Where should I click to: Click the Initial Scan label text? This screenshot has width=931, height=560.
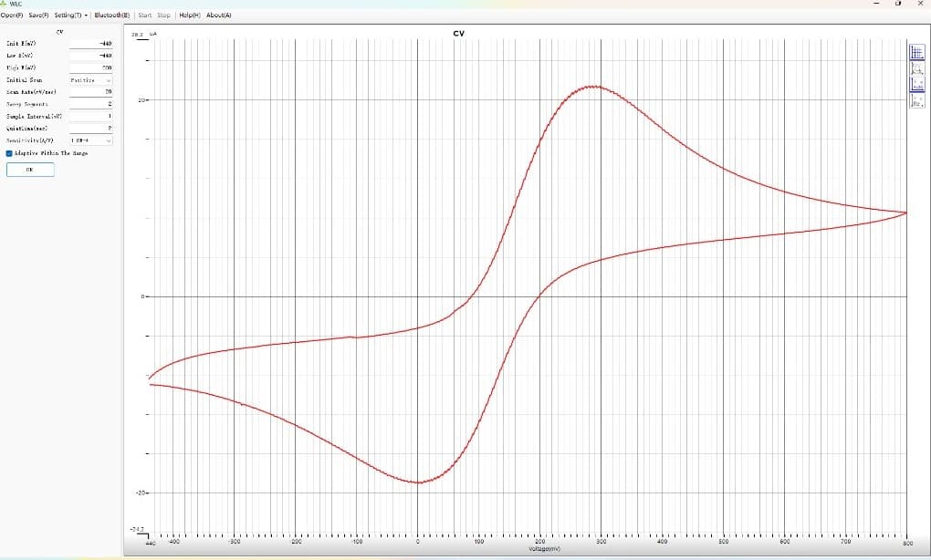click(x=25, y=80)
